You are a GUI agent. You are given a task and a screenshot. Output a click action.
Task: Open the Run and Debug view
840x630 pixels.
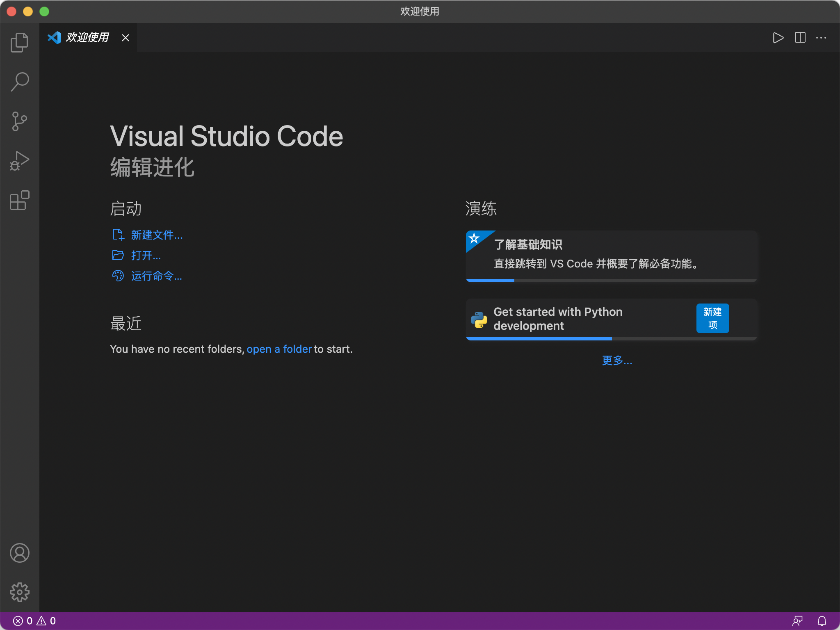point(19,161)
